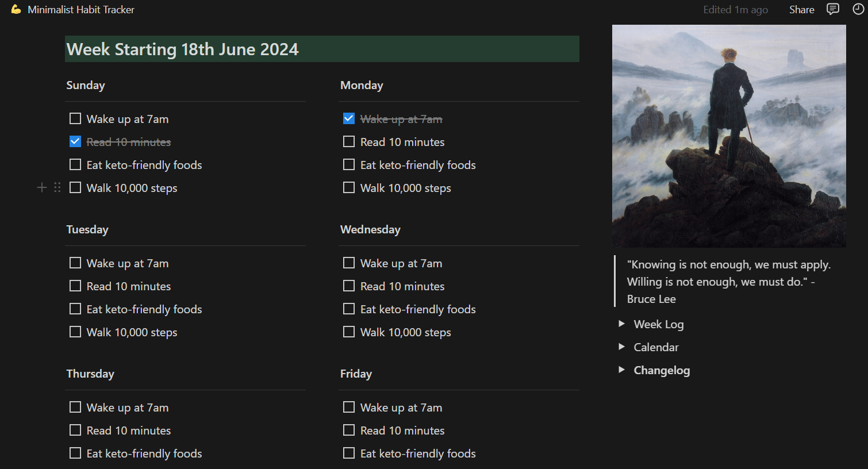The width and height of the screenshot is (868, 469).
Task: Check Friday's Read 10 minutes box
Action: pos(349,430)
